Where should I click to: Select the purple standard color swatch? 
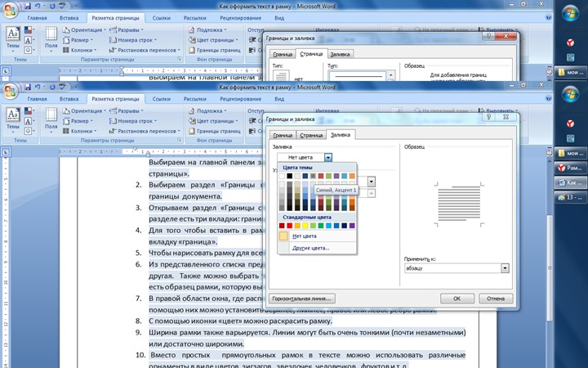click(x=352, y=226)
